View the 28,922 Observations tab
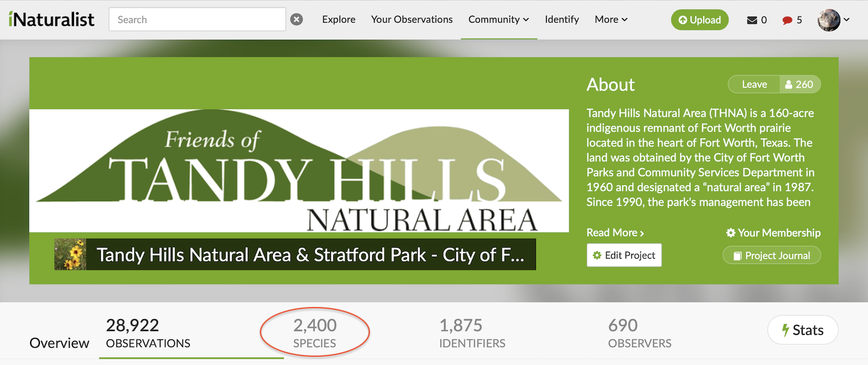This screenshot has height=365, width=868. click(148, 333)
